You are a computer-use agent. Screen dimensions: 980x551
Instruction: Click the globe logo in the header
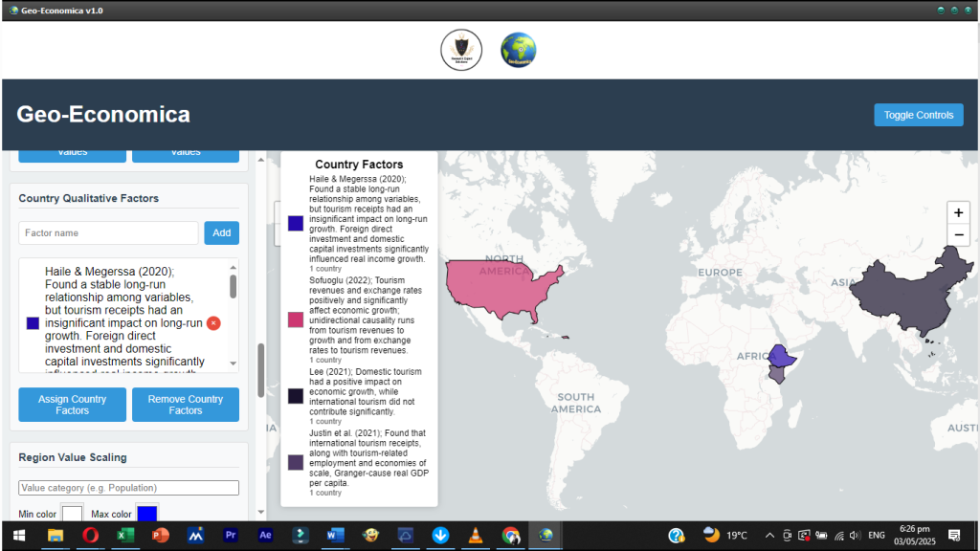519,50
